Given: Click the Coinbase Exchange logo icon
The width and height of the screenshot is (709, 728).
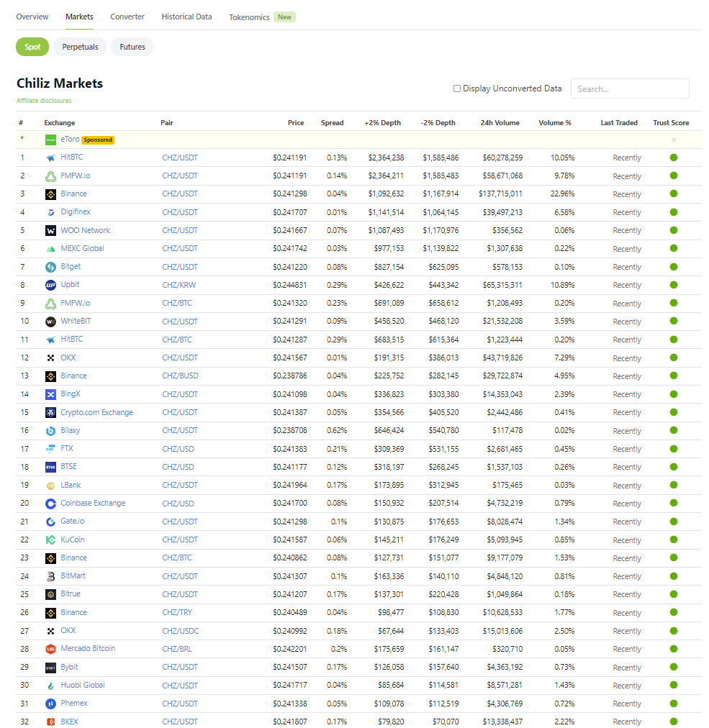Looking at the screenshot, I should tap(50, 504).
